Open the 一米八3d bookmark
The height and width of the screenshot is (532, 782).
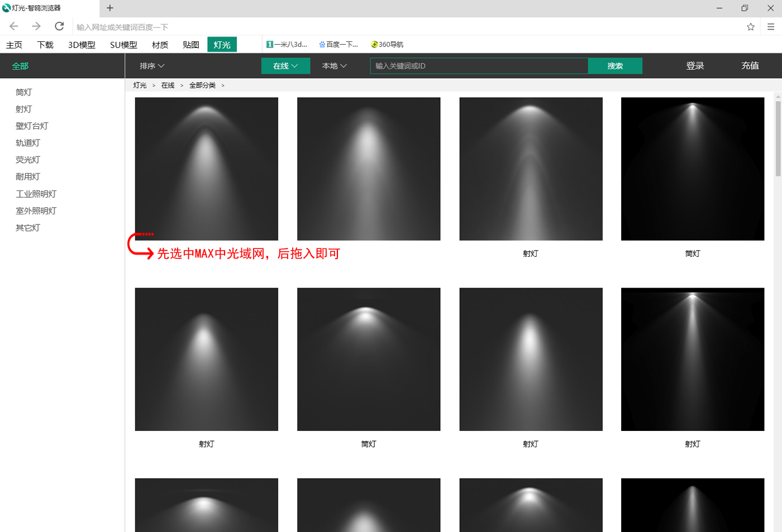coord(286,44)
